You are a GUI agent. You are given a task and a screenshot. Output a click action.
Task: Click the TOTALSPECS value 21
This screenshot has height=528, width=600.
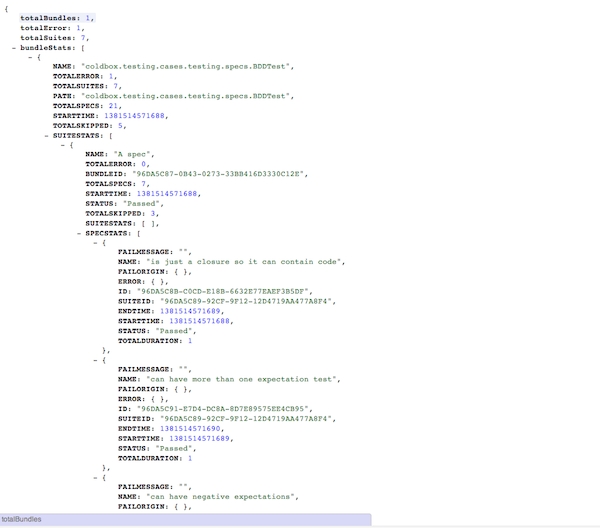click(x=115, y=106)
